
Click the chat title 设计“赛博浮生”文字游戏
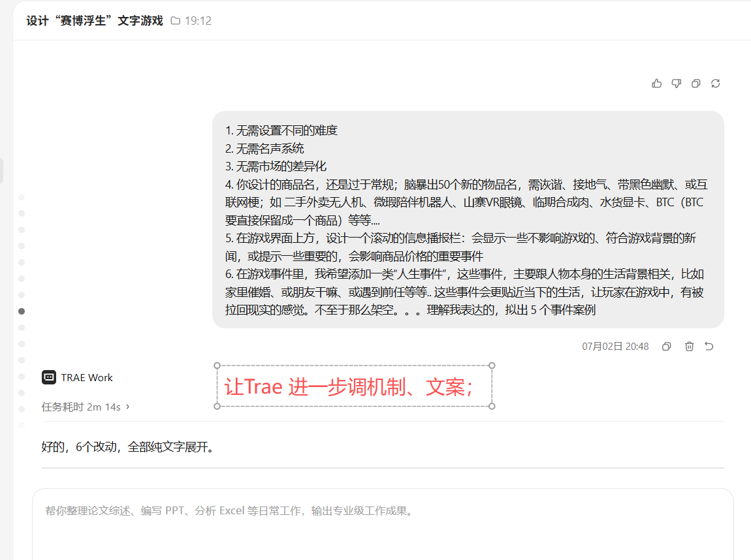95,21
